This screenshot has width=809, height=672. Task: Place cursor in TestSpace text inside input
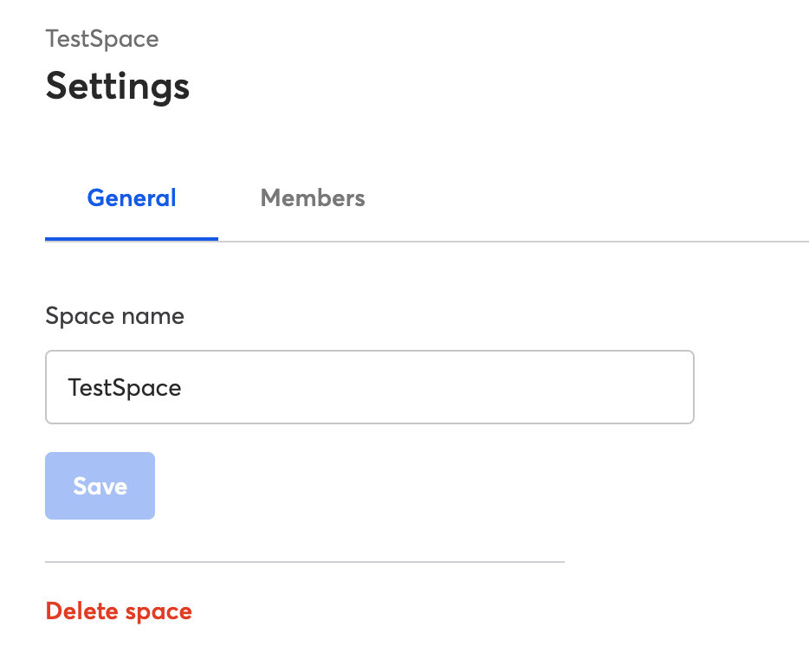click(125, 388)
